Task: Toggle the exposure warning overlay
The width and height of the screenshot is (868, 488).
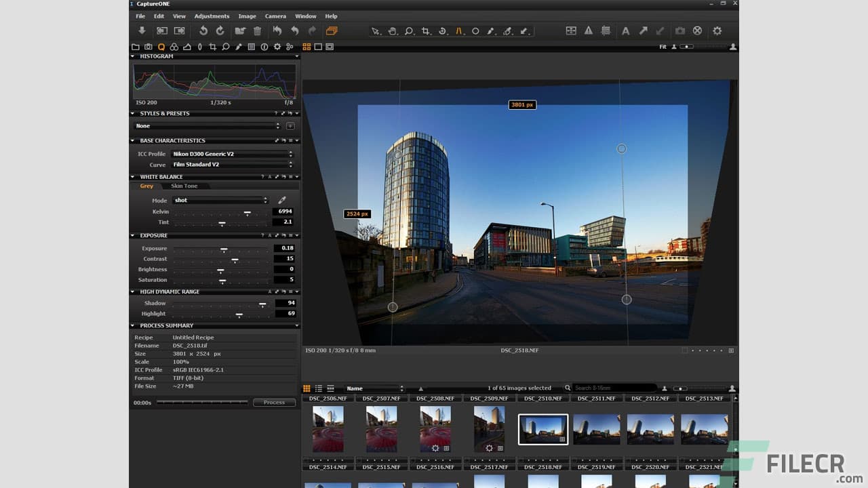Action: [589, 30]
